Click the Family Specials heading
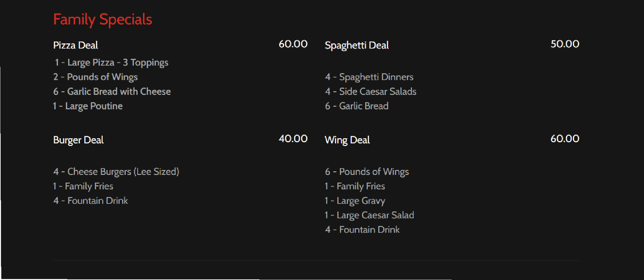 coord(102,20)
